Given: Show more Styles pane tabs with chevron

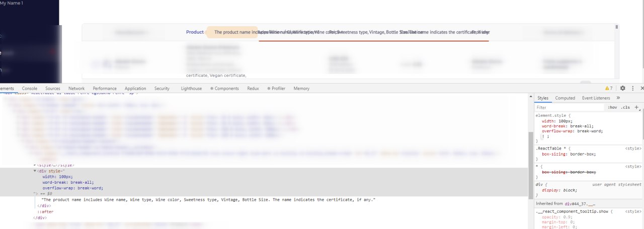Looking at the screenshot, I should [x=618, y=98].
